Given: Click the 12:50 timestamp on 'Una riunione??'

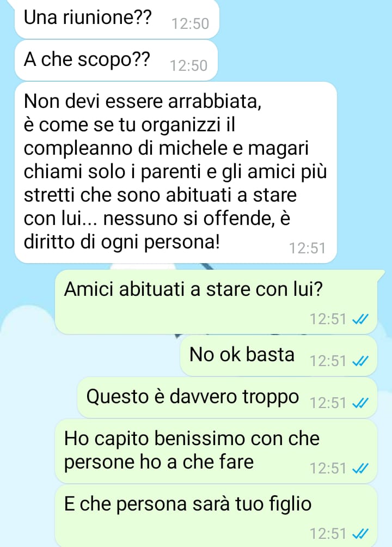Looking at the screenshot, I should (191, 24).
